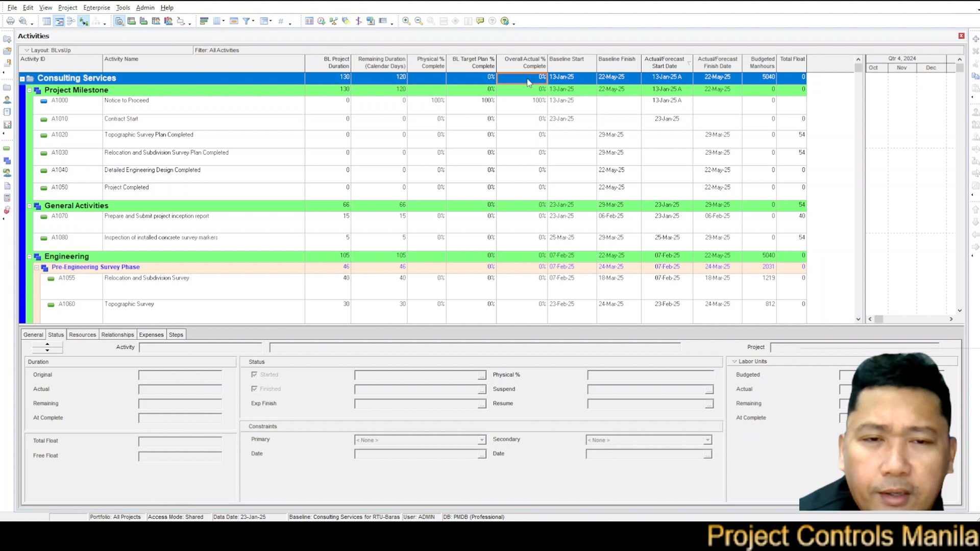The height and width of the screenshot is (551, 980).
Task: Switch to the Relationships tab
Action: [117, 335]
